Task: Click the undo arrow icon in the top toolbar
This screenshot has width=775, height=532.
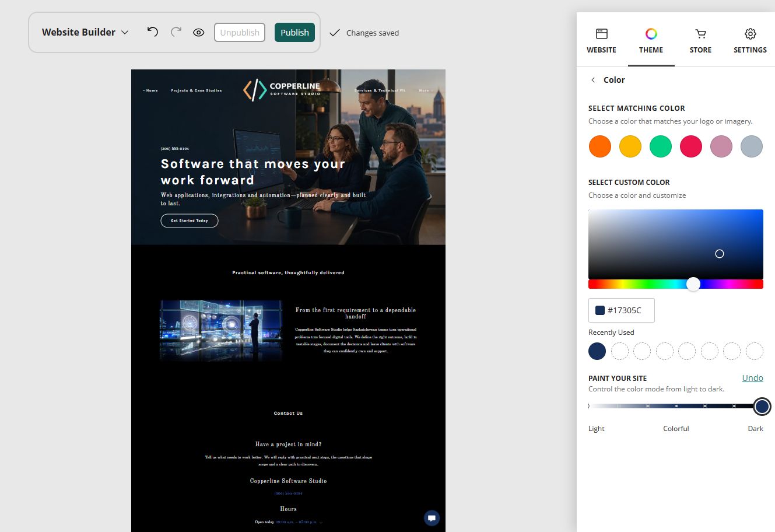Action: [153, 32]
